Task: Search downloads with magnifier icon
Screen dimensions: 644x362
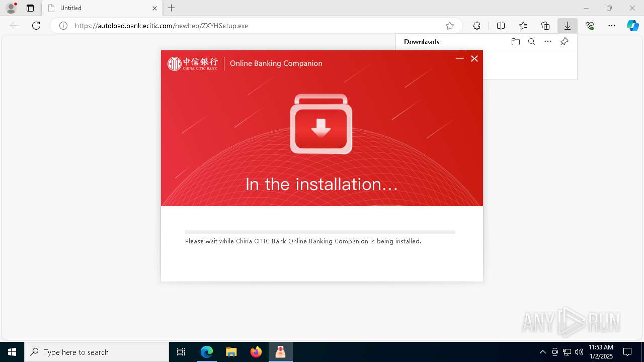Action: [x=532, y=42]
